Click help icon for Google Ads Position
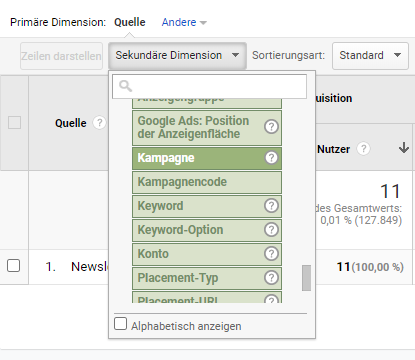 click(x=271, y=127)
